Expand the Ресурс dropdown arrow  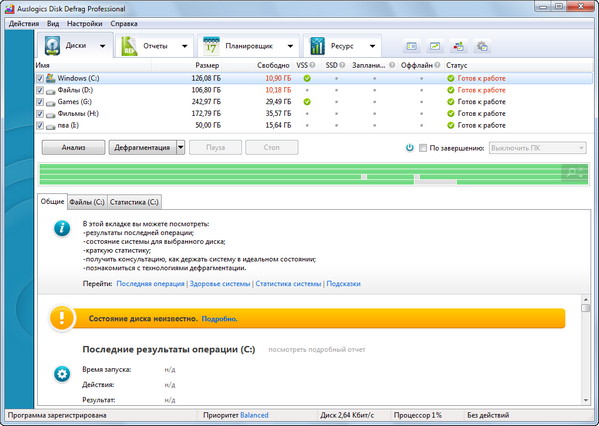(x=372, y=46)
